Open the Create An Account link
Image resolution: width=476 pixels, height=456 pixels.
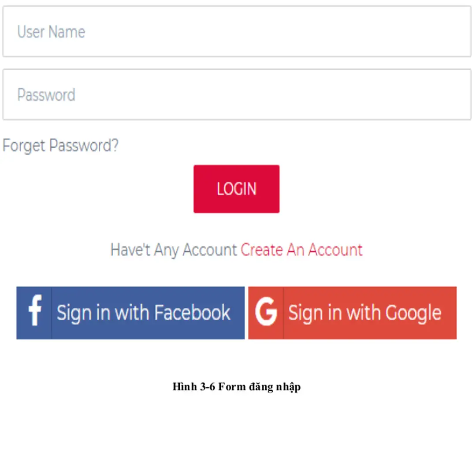coord(301,250)
